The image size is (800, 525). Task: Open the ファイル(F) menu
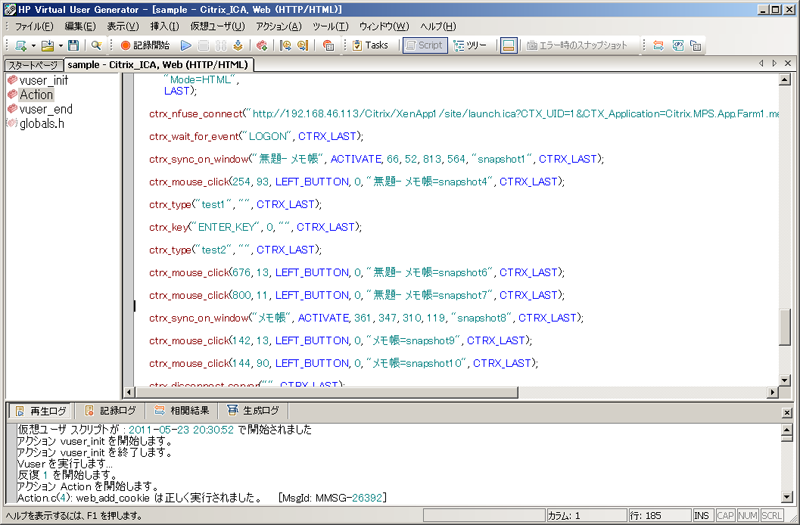(x=34, y=27)
